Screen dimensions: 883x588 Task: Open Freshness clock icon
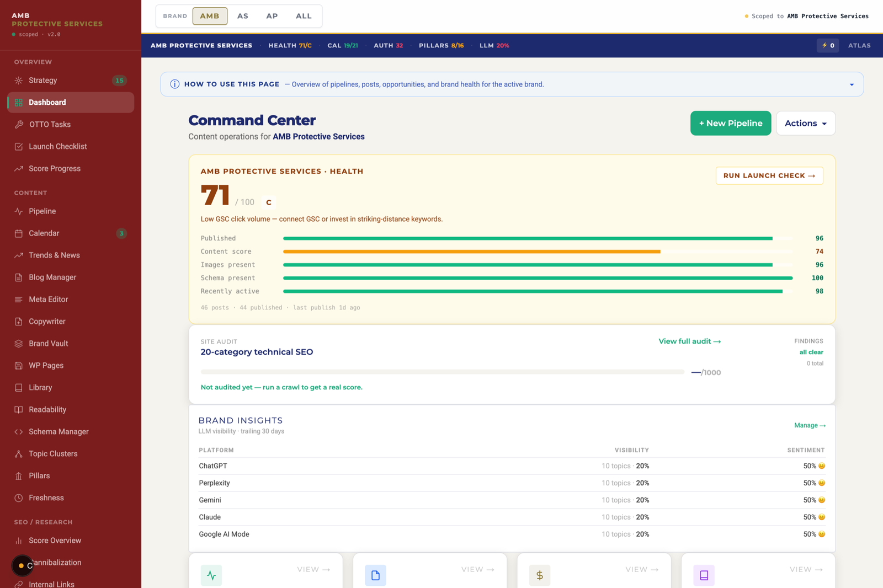(18, 498)
